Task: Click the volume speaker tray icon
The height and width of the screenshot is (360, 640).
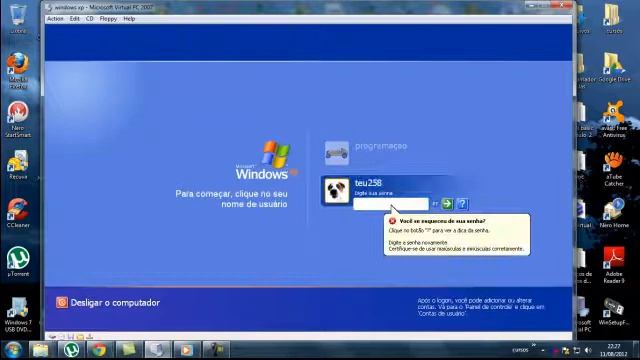Action: [x=588, y=350]
